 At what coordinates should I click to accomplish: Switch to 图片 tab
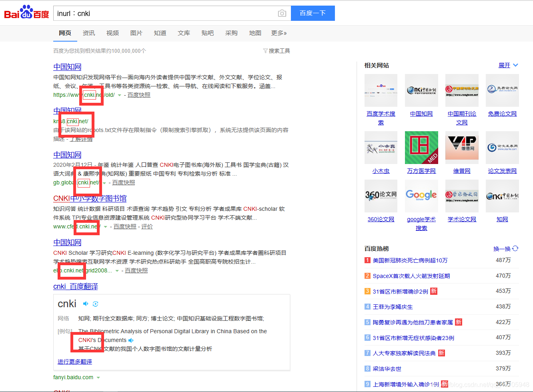136,33
